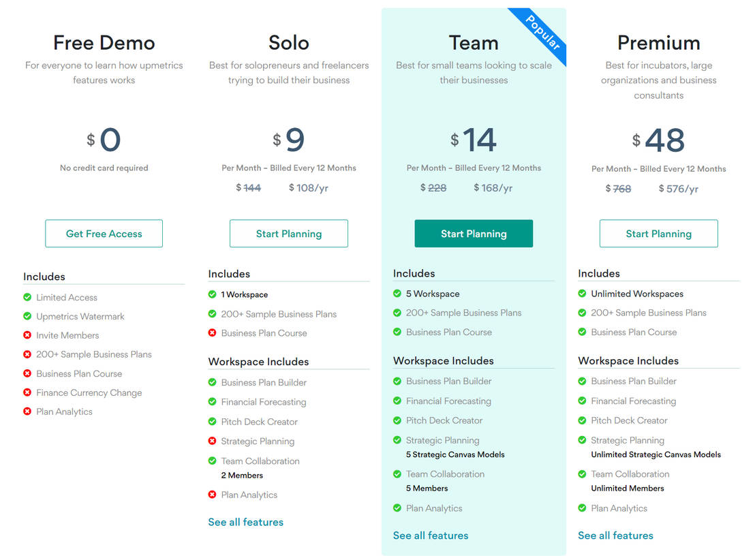Viewport: 755px width, 560px height.
Task: Click red cross beside Finance Currency Change
Action: tap(27, 392)
